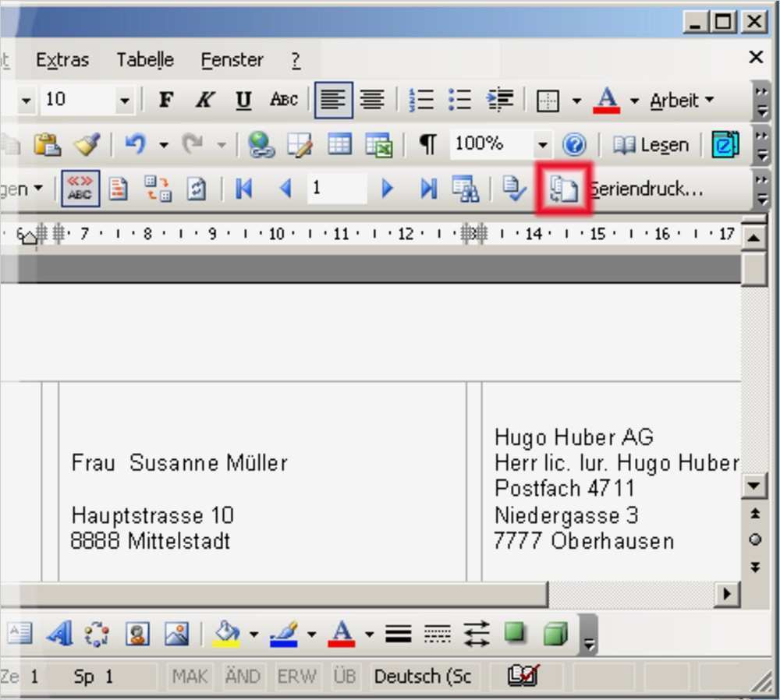Show paragraph marks with the ¶ icon
The image size is (780, 700).
point(427,144)
